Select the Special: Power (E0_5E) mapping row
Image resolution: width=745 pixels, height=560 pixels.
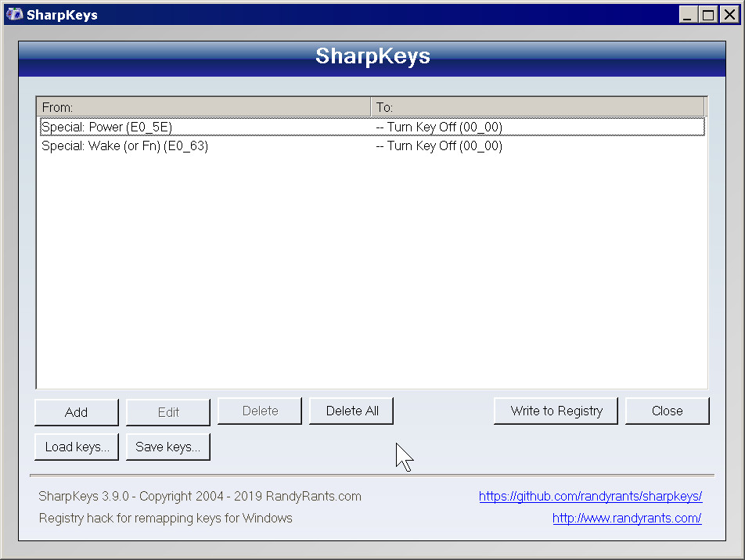(x=107, y=127)
